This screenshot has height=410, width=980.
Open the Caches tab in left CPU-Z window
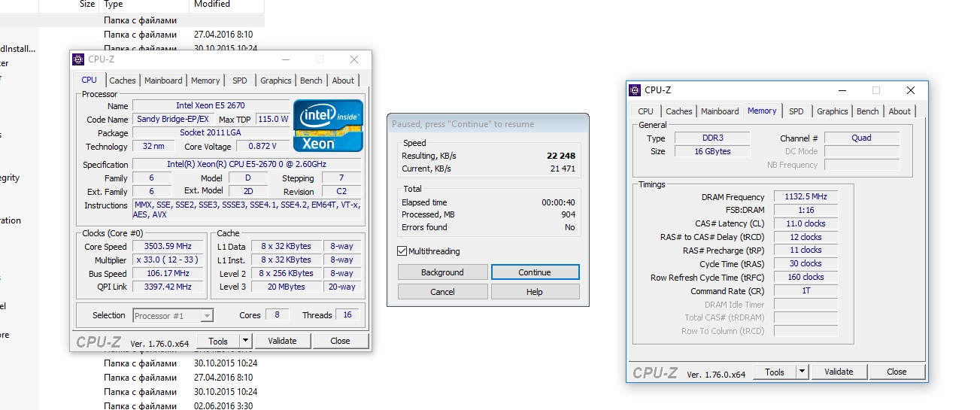pyautogui.click(x=123, y=80)
